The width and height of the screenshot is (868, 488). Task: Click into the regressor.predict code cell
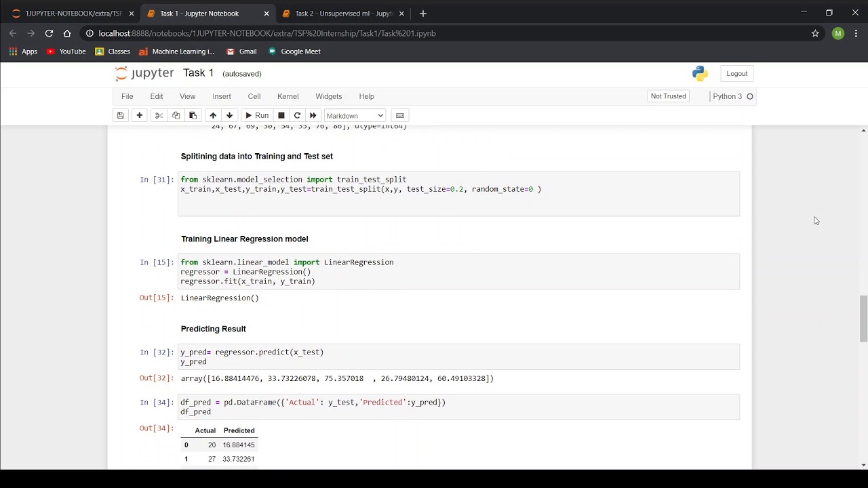(458, 357)
